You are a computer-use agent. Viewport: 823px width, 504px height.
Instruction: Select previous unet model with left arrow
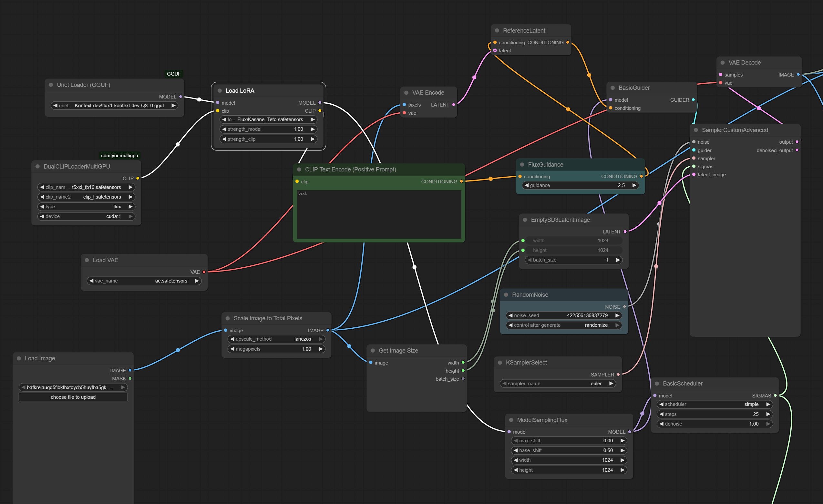pos(56,105)
